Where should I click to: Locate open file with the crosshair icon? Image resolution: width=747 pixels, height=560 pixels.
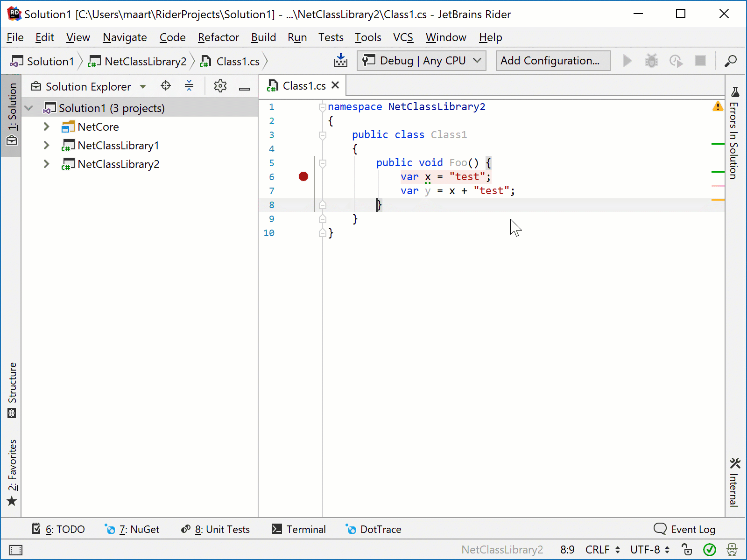pos(165,86)
